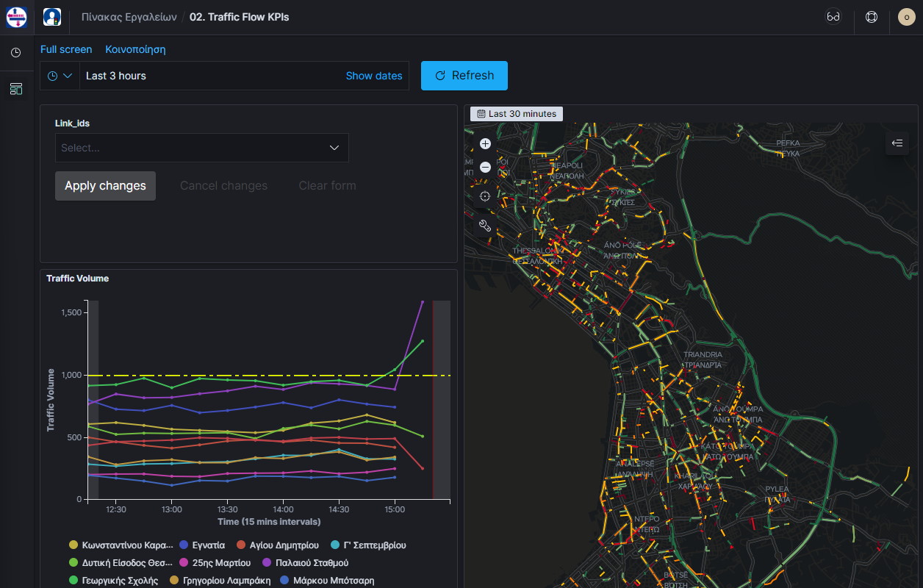923x588 pixels.
Task: Zoom out on the map
Action: pyautogui.click(x=484, y=167)
